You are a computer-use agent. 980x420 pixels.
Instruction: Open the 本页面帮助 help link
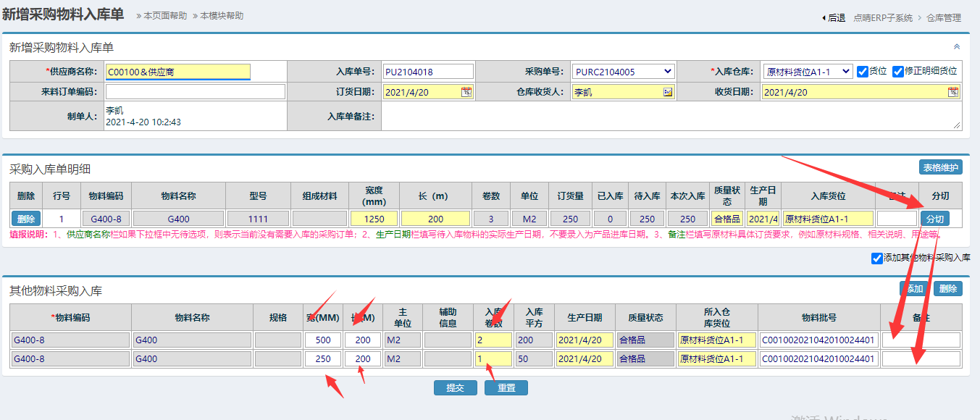point(164,15)
